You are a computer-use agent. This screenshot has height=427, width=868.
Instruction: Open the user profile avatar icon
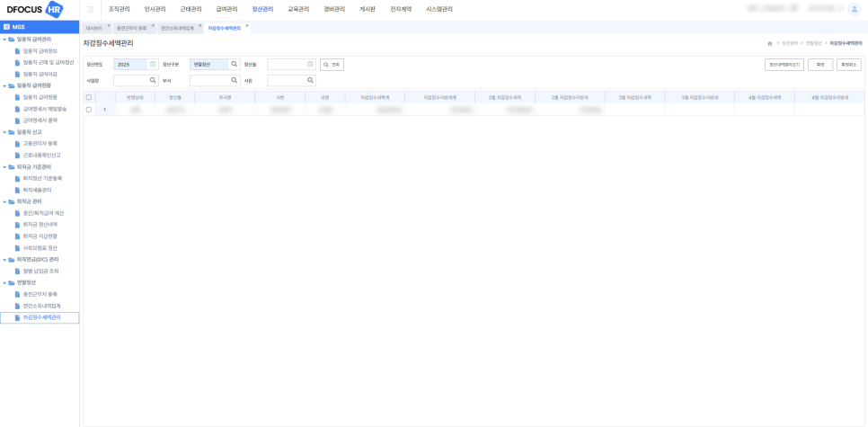[x=854, y=9]
